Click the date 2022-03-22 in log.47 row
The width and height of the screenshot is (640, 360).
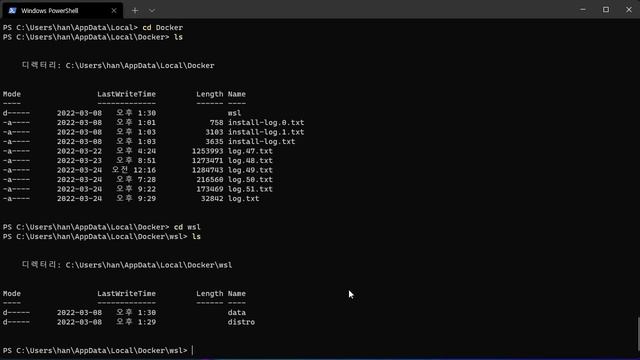tap(79, 151)
